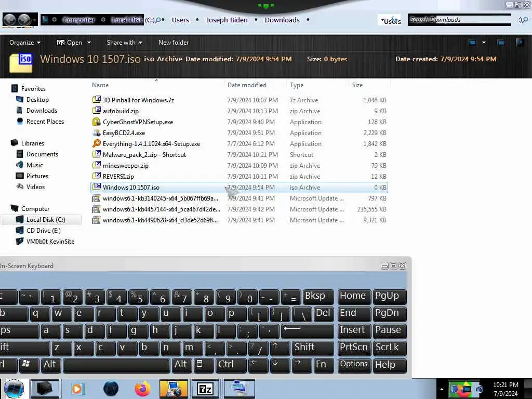Select Malware_pack_2.zip - Shortcut
Image resolution: width=532 pixels, height=399 pixels.
[144, 154]
